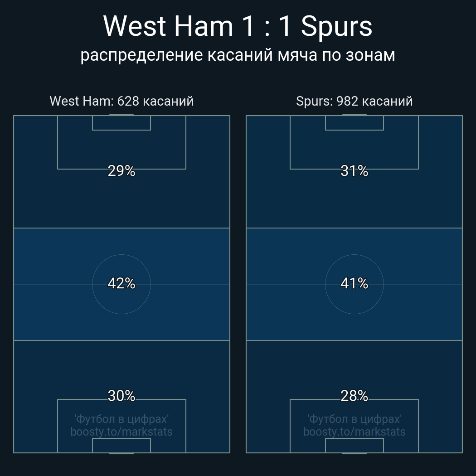Image resolution: width=476 pixels, height=476 pixels.
Task: Click Spurs' 31% zone label
Action: pyautogui.click(x=354, y=171)
